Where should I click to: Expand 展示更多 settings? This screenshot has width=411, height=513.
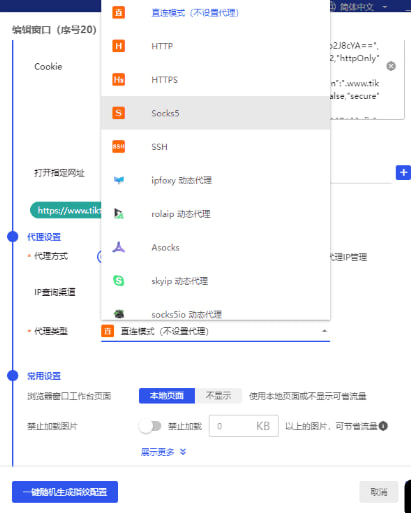(x=163, y=452)
